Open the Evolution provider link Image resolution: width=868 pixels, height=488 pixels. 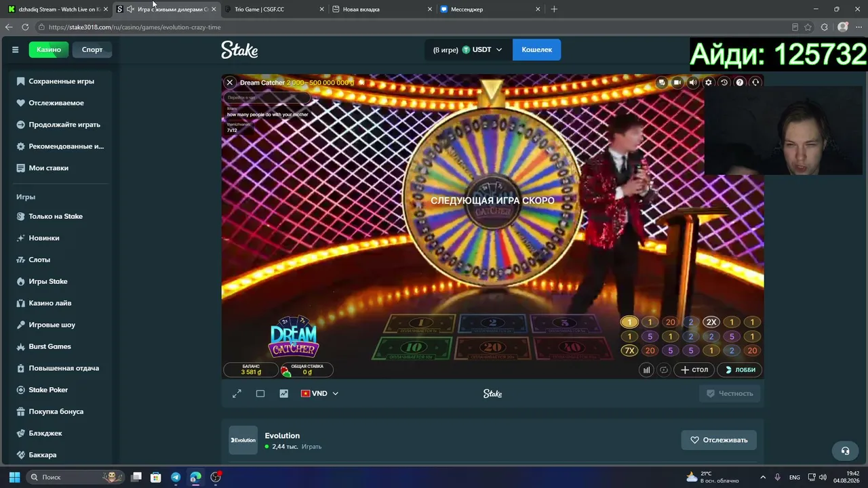282,436
